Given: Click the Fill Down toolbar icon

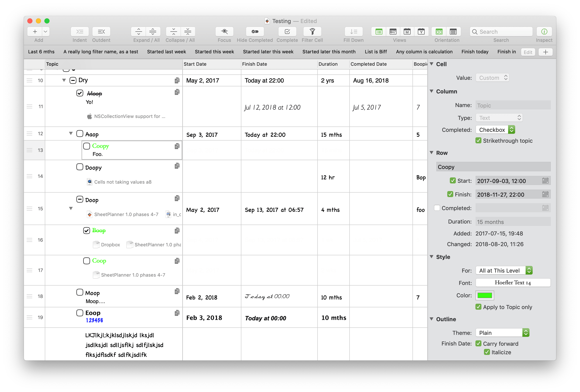Looking at the screenshot, I should [x=353, y=32].
